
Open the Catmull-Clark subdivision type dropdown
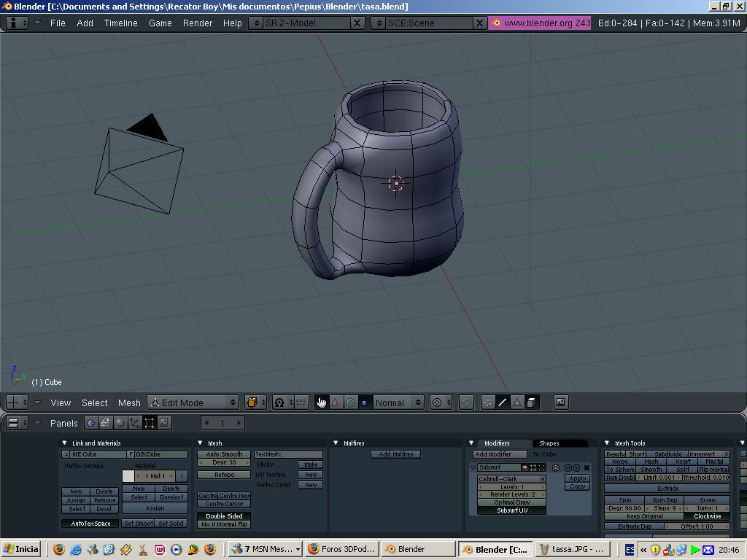point(511,479)
